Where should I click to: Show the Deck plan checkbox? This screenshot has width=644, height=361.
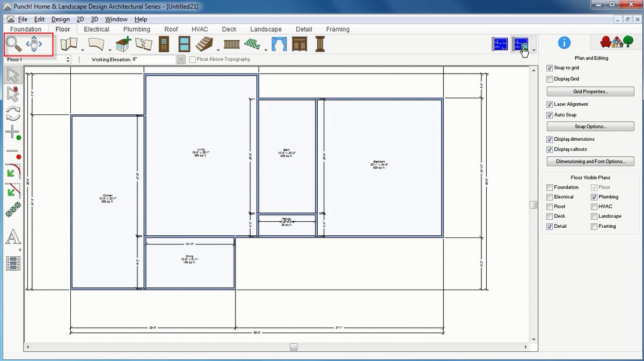coord(549,216)
